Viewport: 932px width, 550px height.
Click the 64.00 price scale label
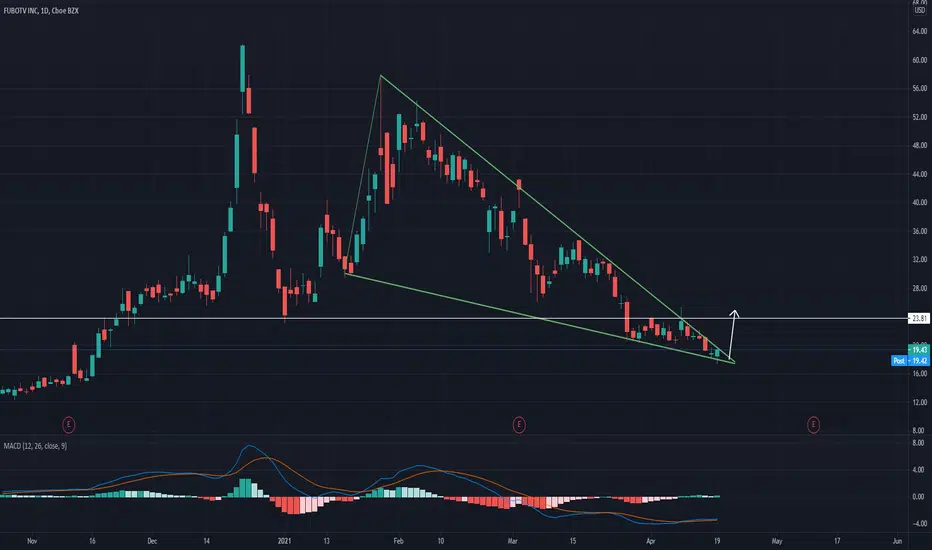point(920,32)
